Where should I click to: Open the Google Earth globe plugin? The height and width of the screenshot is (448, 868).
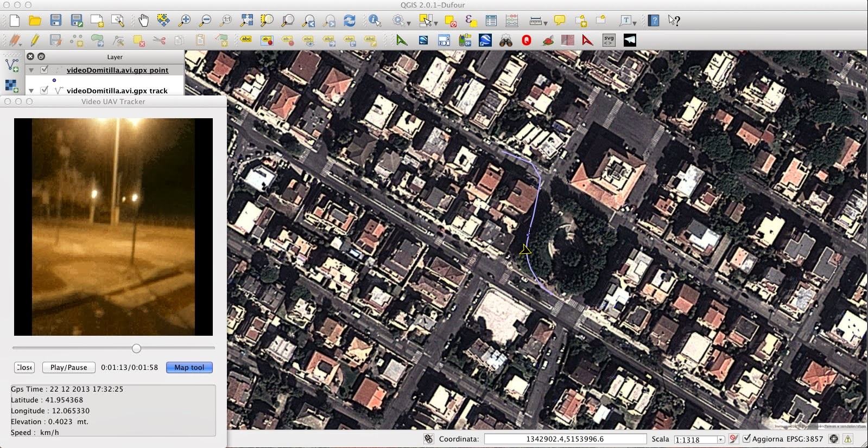pos(485,40)
